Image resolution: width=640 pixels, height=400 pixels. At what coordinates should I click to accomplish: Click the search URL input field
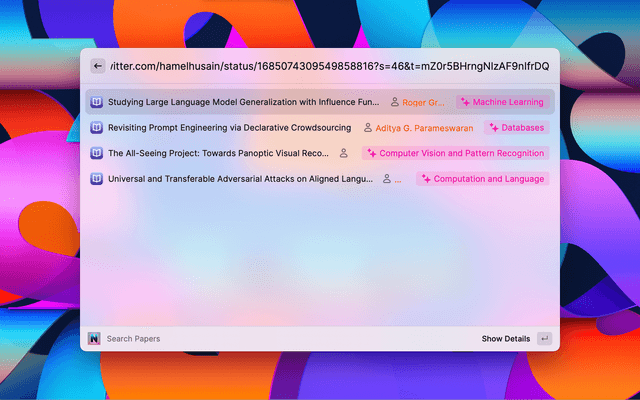point(330,66)
